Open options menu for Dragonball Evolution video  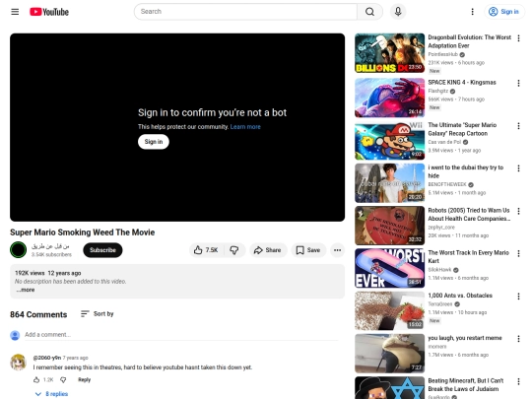coord(518,38)
